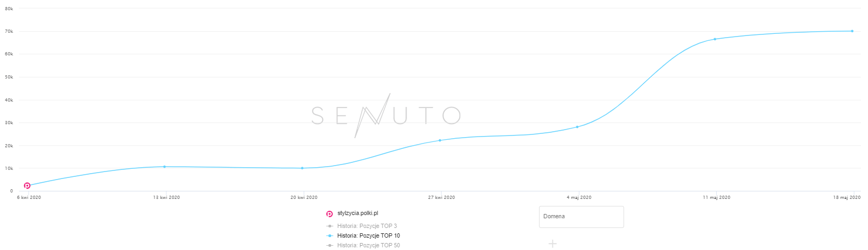The image size is (868, 250).
Task: Select the 20 kwi 2020 data point
Action: coord(302,168)
